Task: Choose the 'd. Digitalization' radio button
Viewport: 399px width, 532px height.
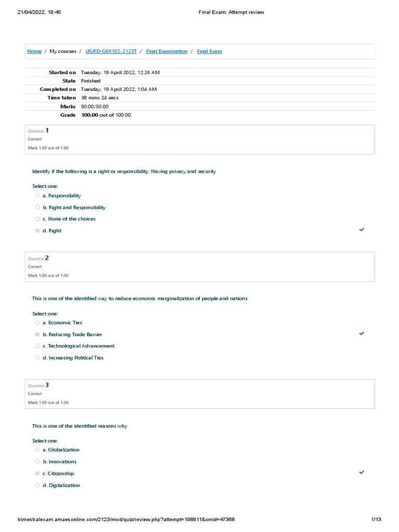Action: tap(37, 485)
